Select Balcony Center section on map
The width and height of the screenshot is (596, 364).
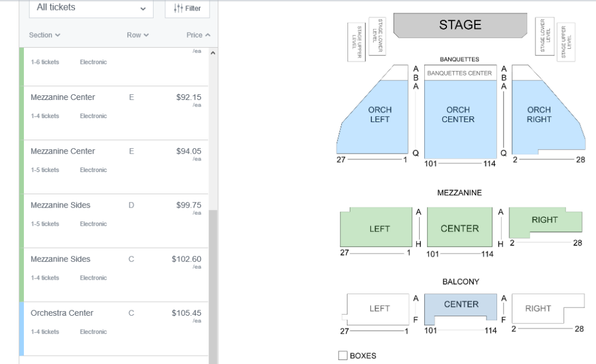pyautogui.click(x=461, y=306)
